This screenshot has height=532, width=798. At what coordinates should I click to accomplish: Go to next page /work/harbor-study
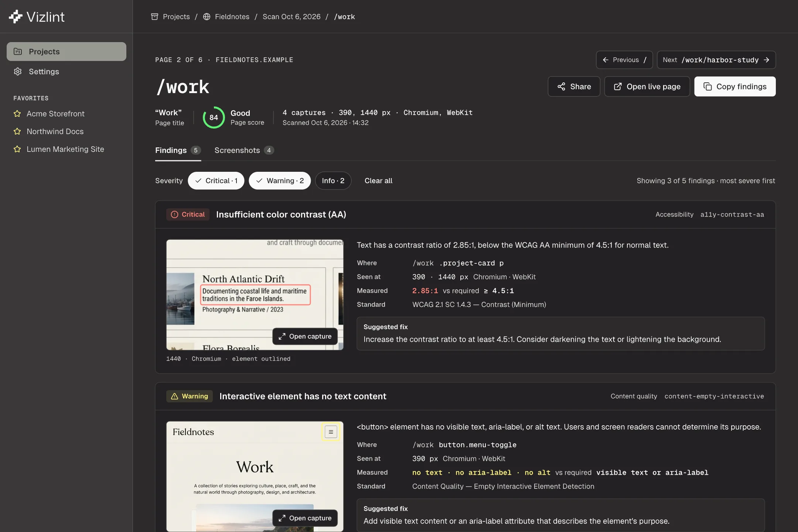pos(716,60)
